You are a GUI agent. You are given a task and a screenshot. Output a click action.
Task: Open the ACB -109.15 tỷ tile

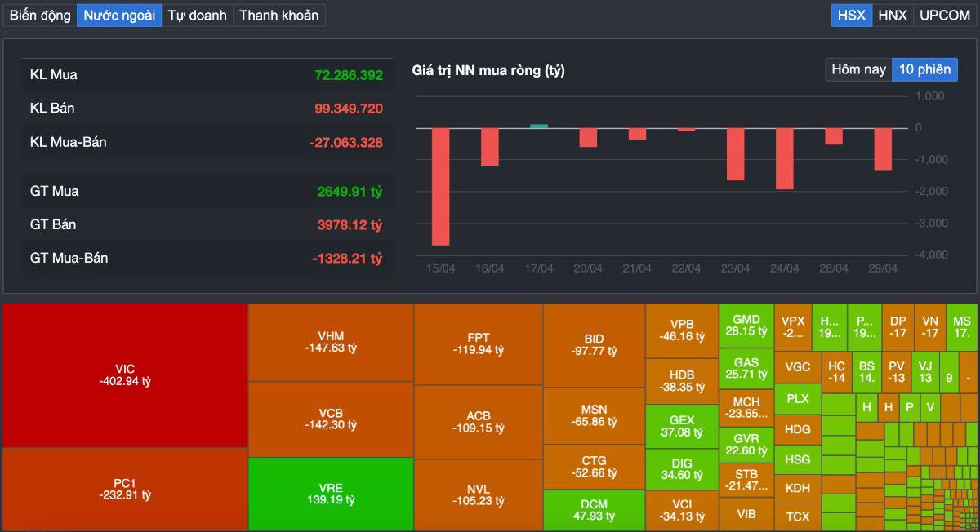coord(479,422)
